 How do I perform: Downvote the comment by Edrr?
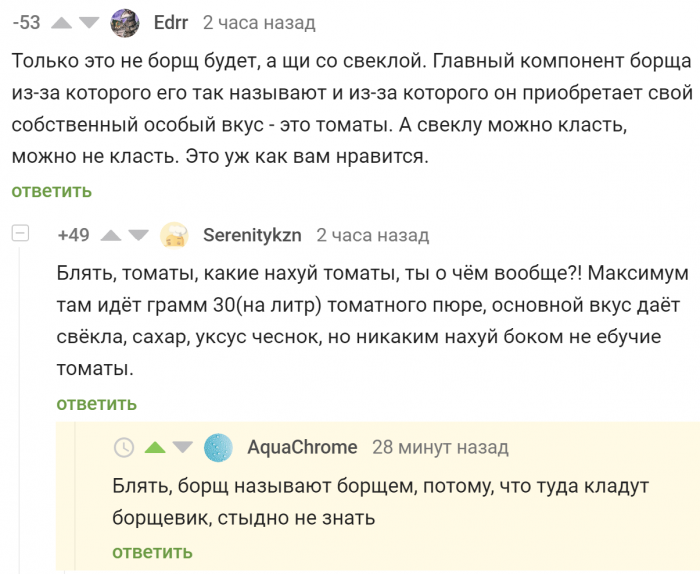90,22
